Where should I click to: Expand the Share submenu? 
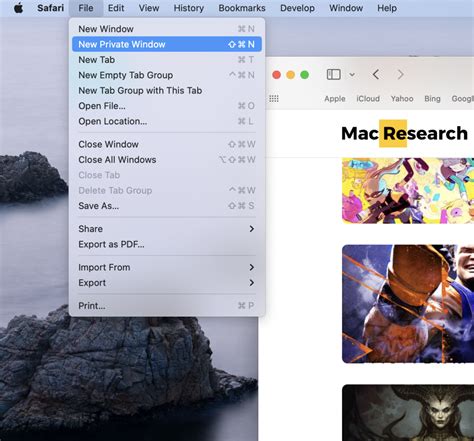pyautogui.click(x=166, y=229)
